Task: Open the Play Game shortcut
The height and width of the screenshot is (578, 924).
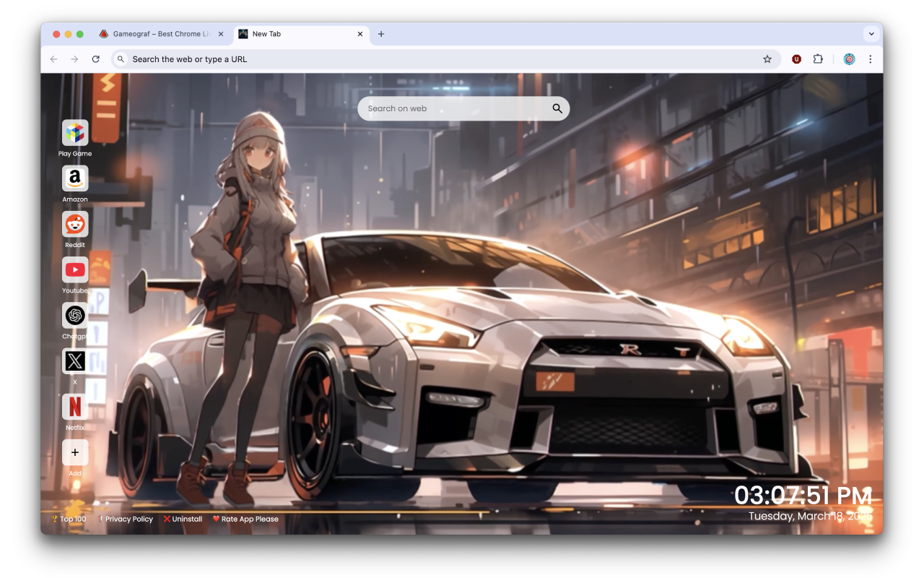Action: coord(74,133)
